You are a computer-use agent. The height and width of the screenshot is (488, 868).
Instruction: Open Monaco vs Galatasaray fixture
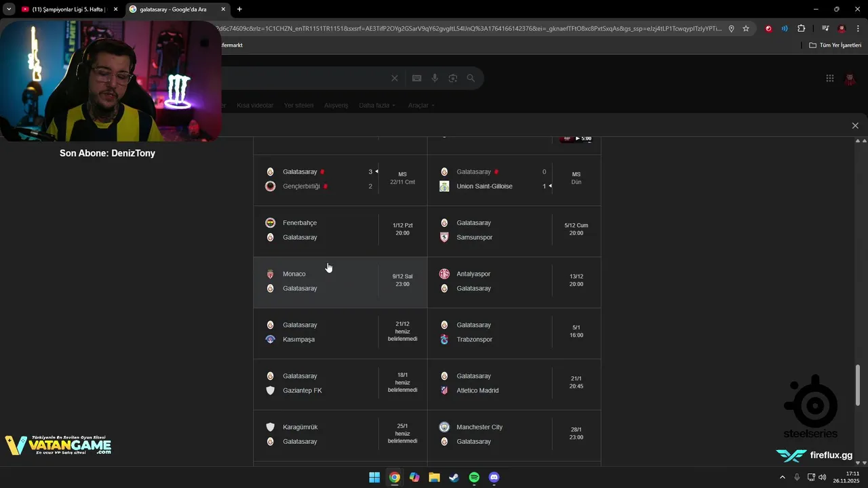click(x=340, y=282)
